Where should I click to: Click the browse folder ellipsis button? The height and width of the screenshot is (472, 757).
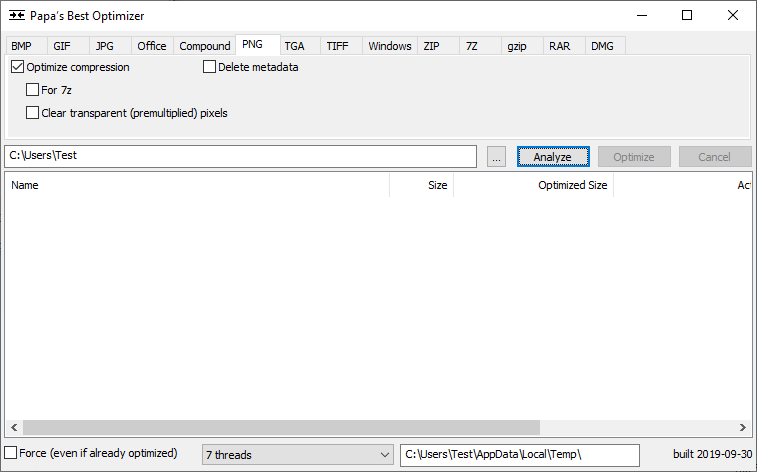point(497,157)
